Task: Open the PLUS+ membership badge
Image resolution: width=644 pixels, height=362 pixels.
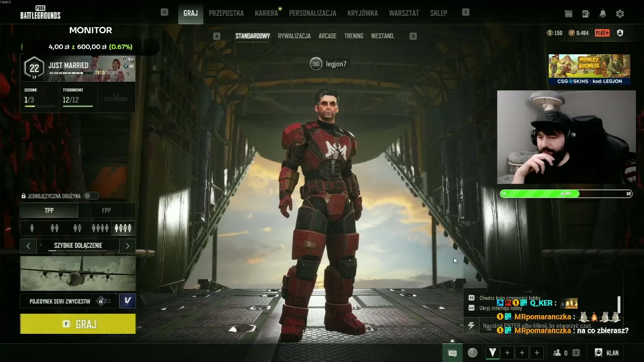Action: (602, 33)
